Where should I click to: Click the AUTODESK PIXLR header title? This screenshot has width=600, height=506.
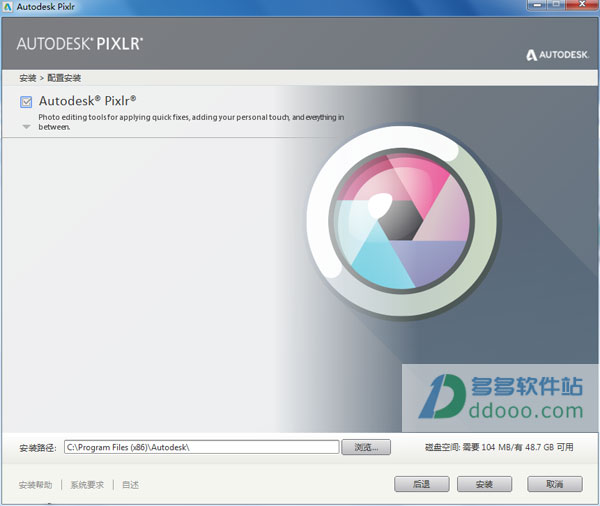click(80, 44)
